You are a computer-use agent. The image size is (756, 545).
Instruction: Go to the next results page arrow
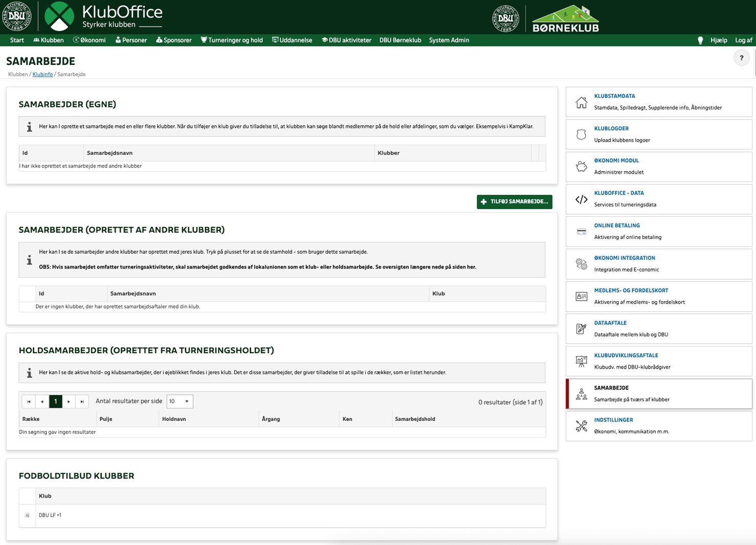(69, 402)
